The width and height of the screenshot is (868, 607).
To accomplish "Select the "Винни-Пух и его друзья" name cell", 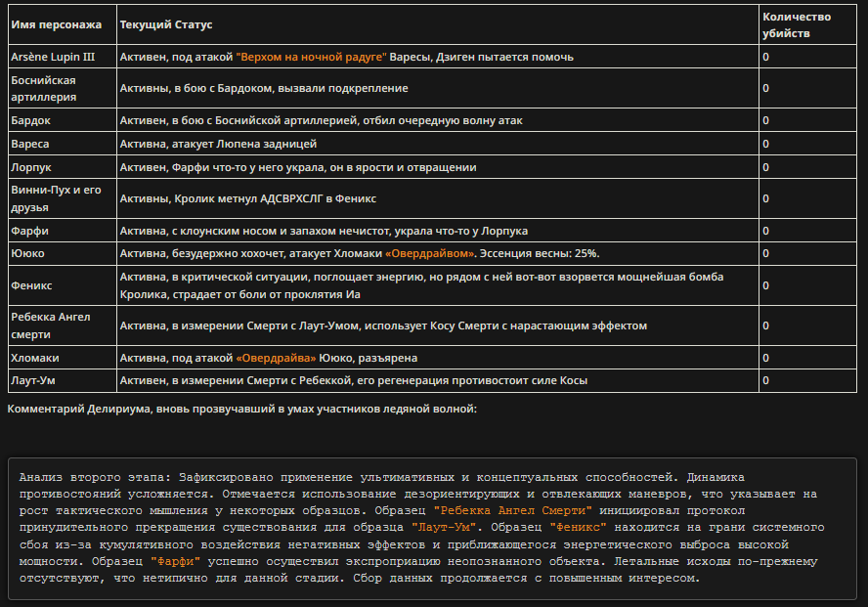I will tap(63, 198).
